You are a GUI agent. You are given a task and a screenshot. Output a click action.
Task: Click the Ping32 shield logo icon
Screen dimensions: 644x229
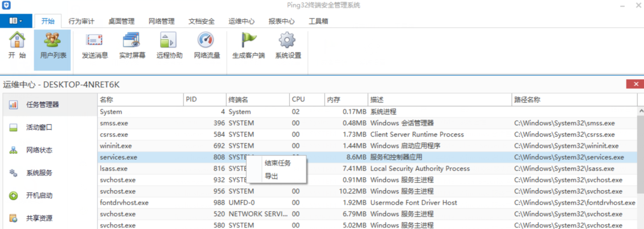(6, 5)
